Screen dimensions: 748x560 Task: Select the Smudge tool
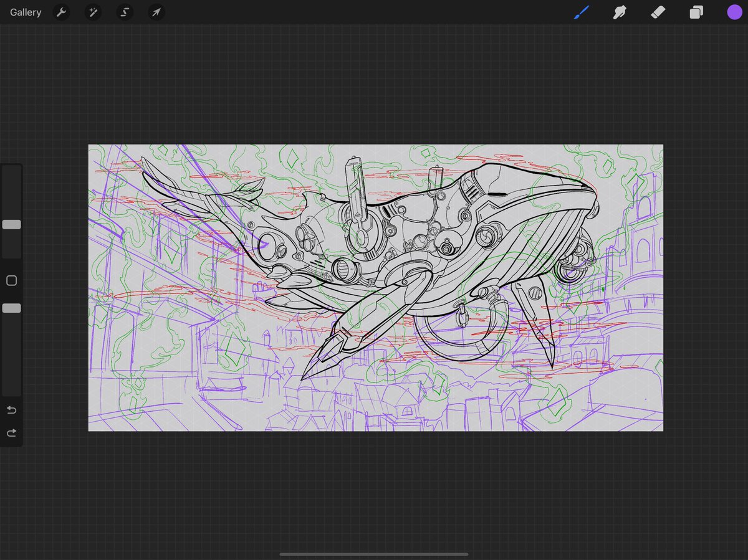point(620,12)
